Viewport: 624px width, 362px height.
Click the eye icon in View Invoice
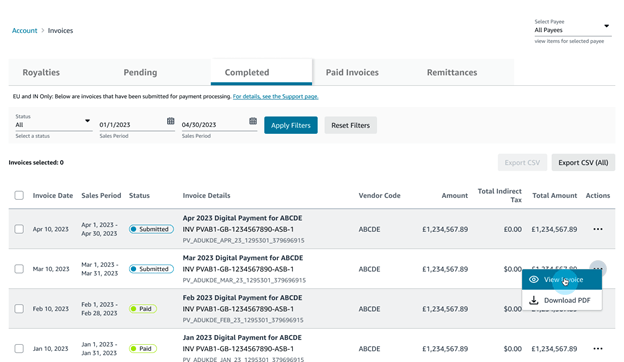click(534, 280)
